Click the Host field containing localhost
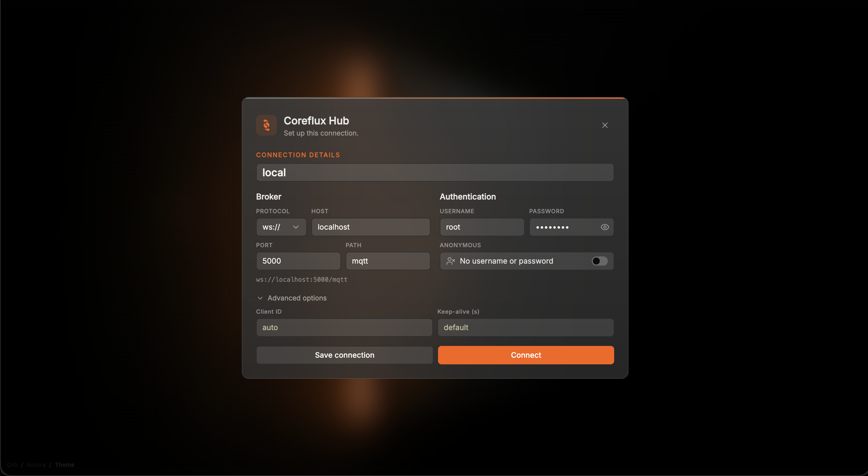 (371, 227)
